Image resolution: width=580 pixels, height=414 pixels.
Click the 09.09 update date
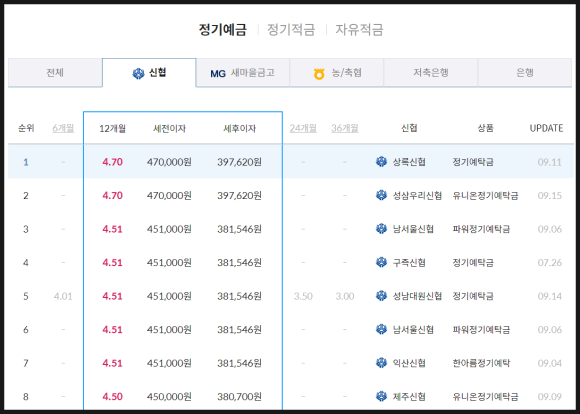pyautogui.click(x=550, y=397)
